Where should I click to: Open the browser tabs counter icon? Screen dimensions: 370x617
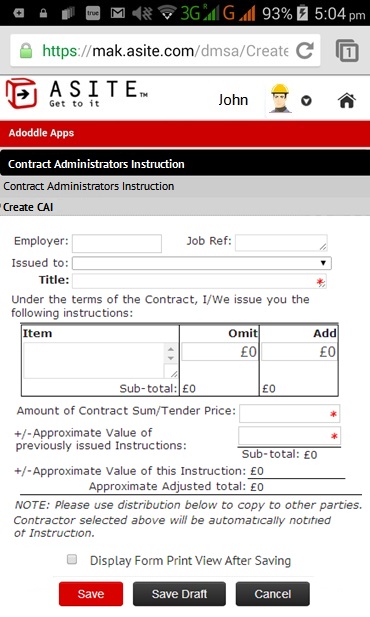[347, 50]
